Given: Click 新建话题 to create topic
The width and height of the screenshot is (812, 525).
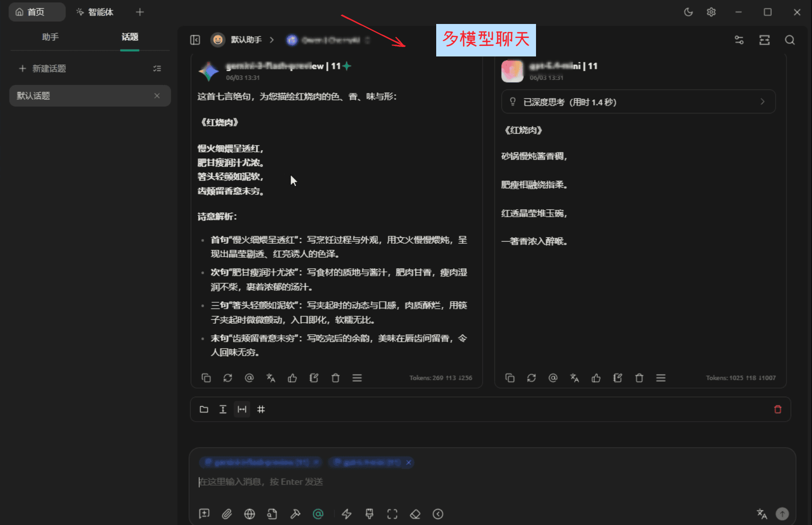Looking at the screenshot, I should (x=42, y=68).
